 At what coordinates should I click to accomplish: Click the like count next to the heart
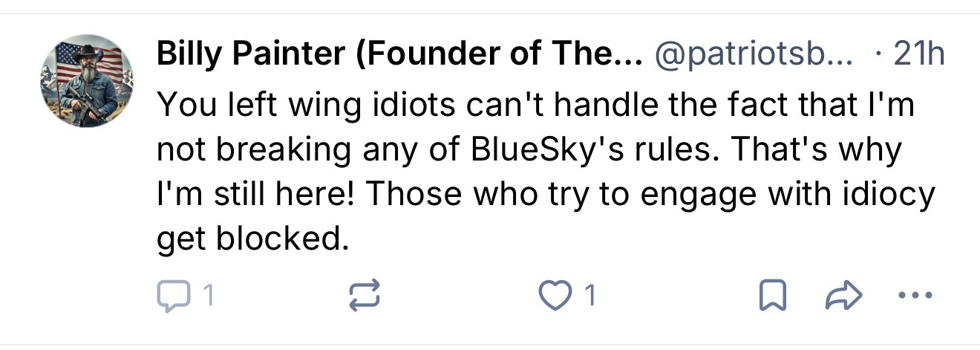coord(590,297)
